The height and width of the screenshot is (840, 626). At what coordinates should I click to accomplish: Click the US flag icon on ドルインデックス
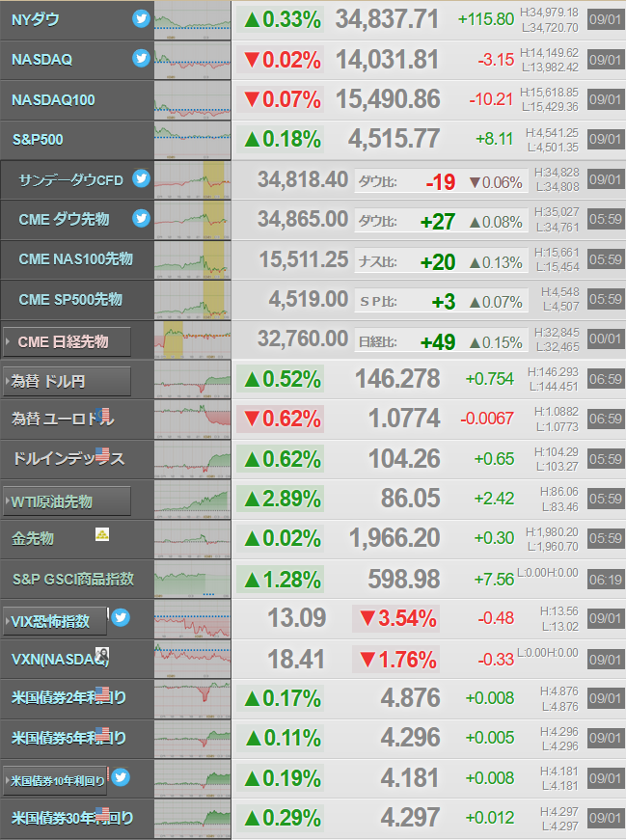coord(102,455)
